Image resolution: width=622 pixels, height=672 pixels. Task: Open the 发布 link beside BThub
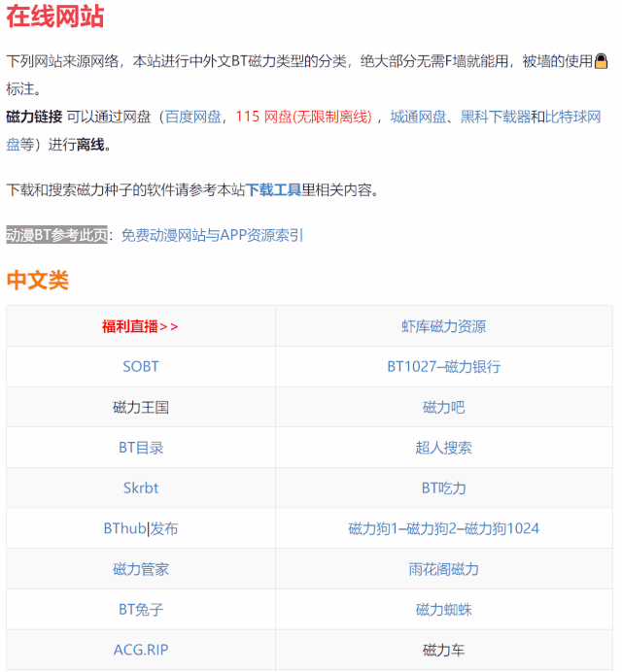coord(164,528)
